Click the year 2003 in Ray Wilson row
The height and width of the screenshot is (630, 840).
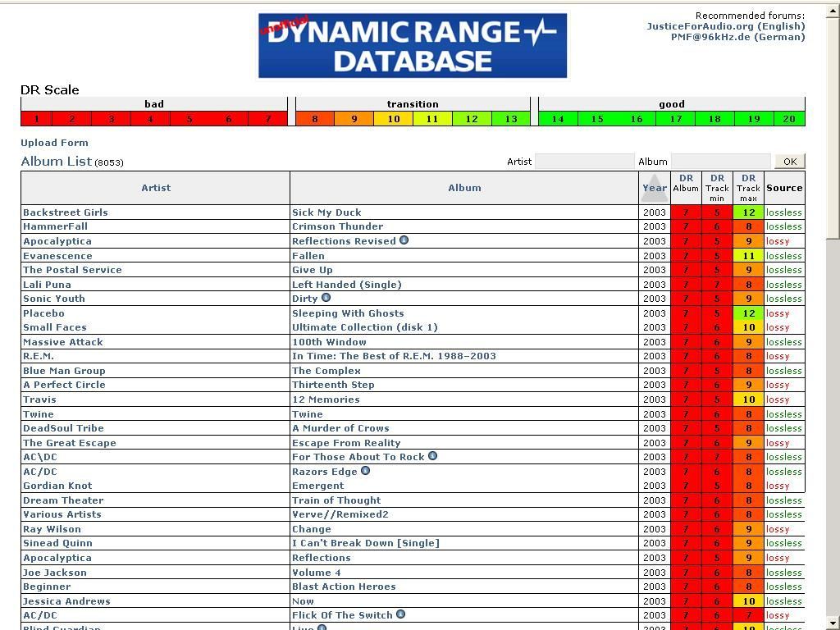[x=654, y=529]
